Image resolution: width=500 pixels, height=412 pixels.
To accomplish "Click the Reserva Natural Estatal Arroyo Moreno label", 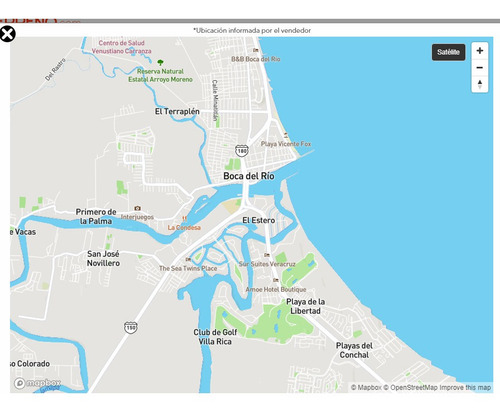I will [160, 75].
